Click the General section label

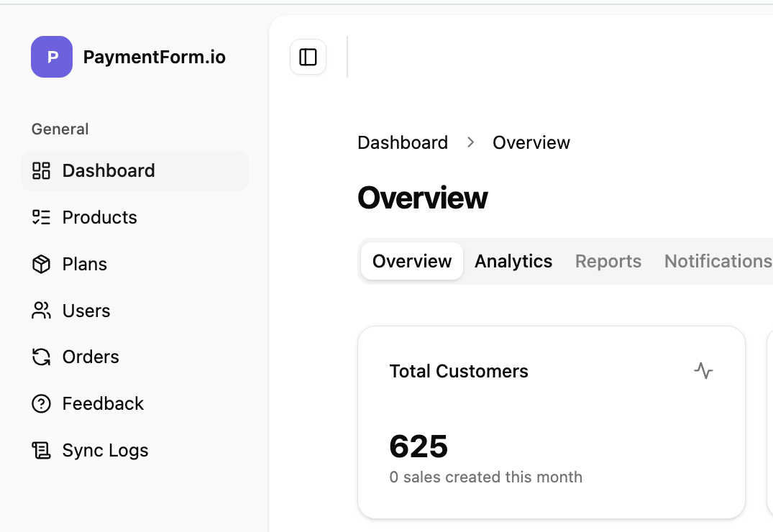click(60, 129)
